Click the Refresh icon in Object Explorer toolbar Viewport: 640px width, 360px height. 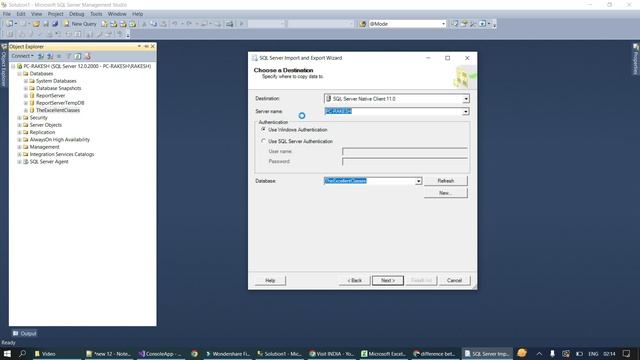[78, 56]
